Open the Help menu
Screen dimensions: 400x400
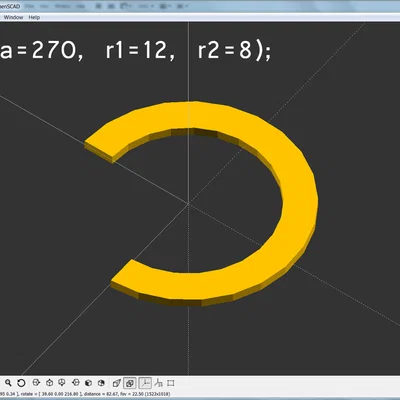[34, 17]
